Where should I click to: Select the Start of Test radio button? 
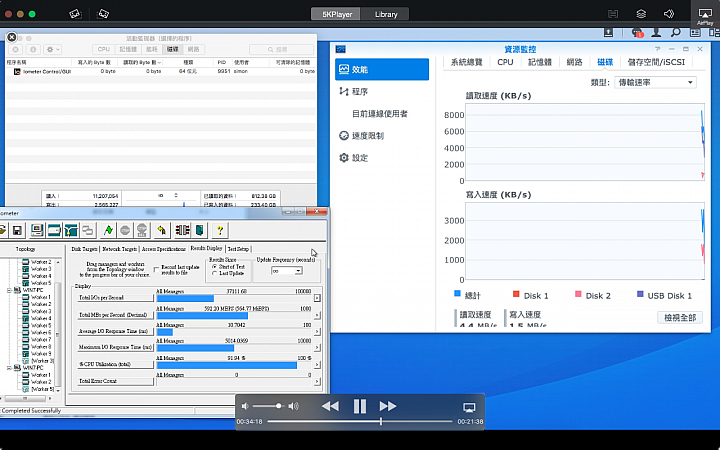[x=214, y=266]
